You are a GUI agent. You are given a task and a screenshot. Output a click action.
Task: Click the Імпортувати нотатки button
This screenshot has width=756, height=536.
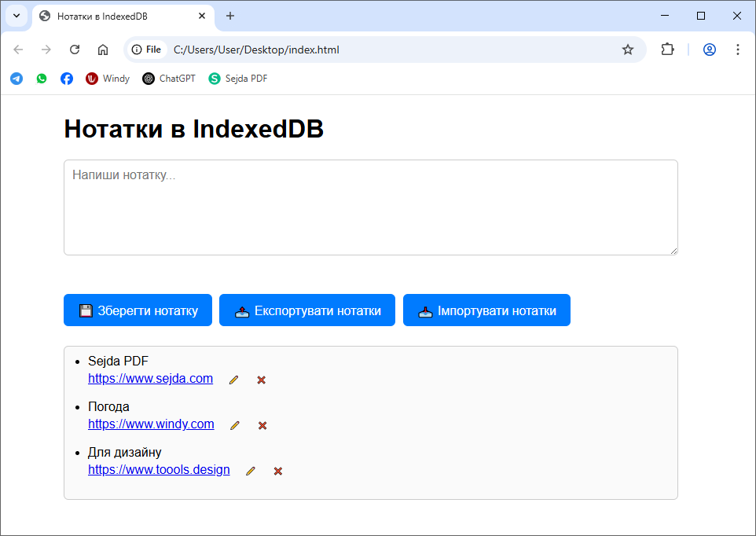[486, 310]
